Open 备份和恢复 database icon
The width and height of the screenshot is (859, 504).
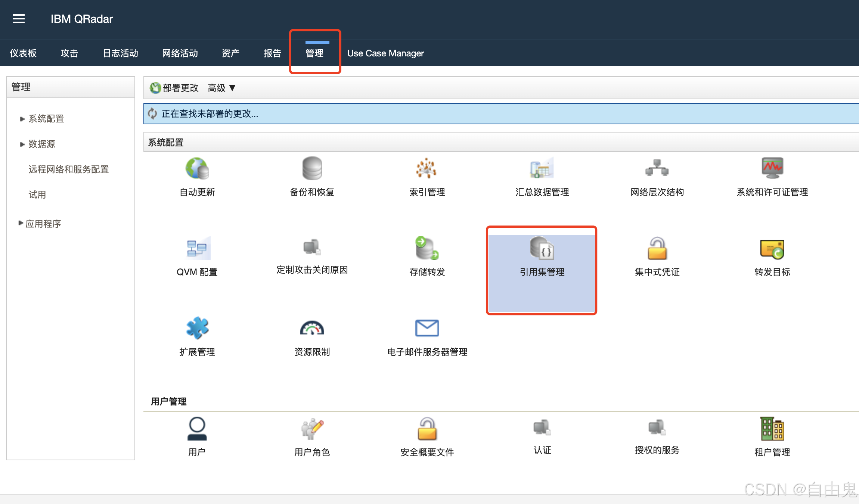pos(312,169)
